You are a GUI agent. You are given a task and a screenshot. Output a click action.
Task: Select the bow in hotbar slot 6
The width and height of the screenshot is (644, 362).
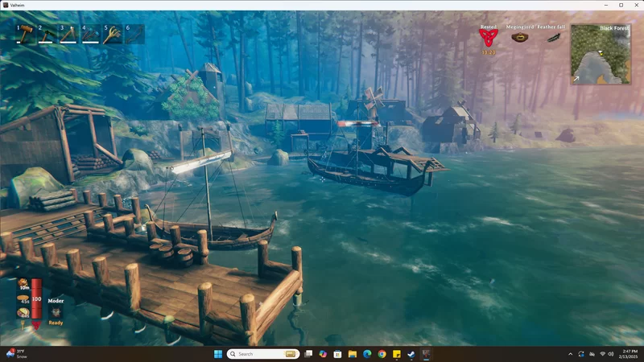[134, 34]
